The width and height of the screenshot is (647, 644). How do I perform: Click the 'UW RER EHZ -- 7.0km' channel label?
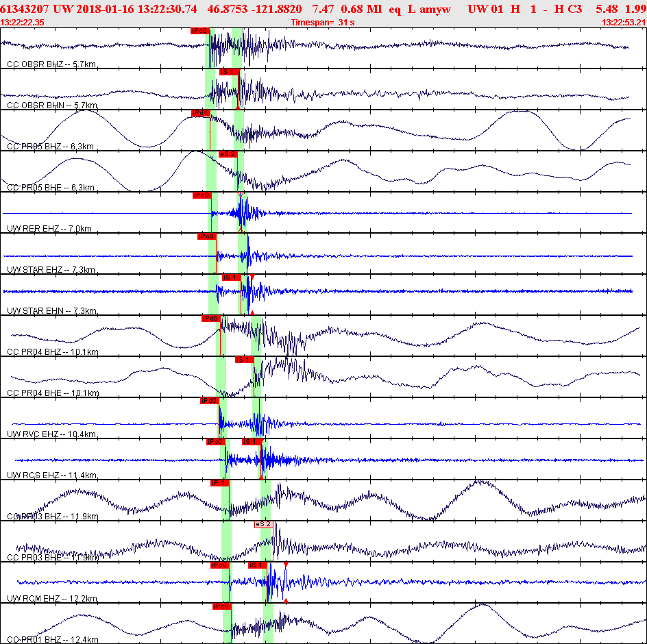(x=49, y=229)
